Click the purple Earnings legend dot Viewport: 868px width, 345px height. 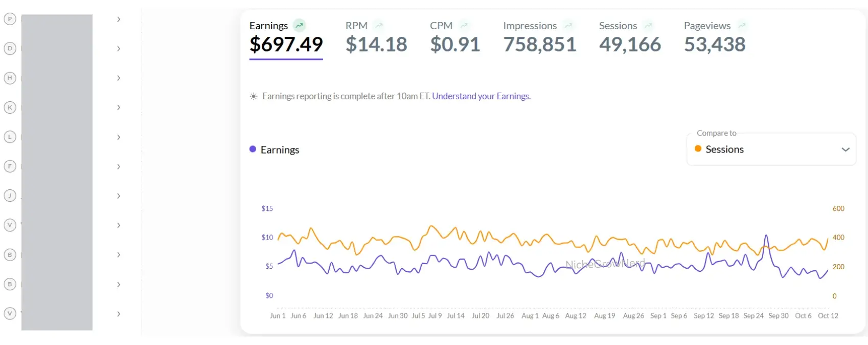(x=253, y=149)
